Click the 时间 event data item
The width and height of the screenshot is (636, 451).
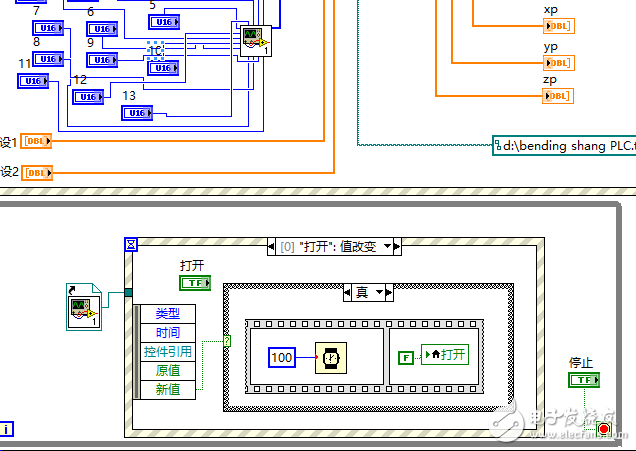click(x=168, y=333)
